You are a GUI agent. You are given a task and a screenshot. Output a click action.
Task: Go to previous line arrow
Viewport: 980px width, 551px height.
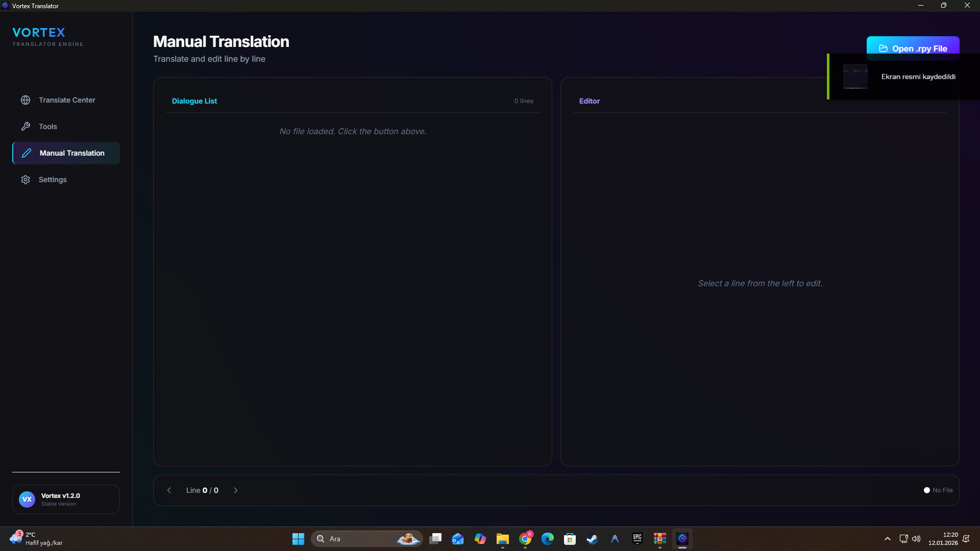pos(169,490)
